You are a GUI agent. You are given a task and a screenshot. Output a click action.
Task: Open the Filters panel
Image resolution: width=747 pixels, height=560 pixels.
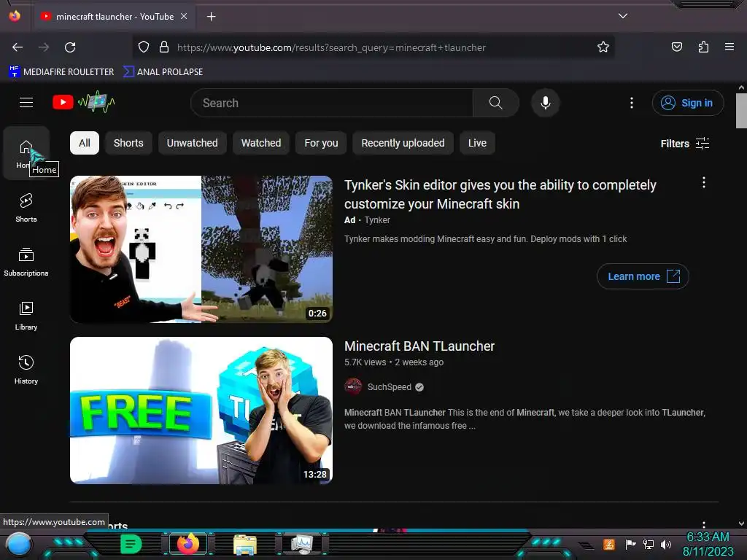coord(684,144)
